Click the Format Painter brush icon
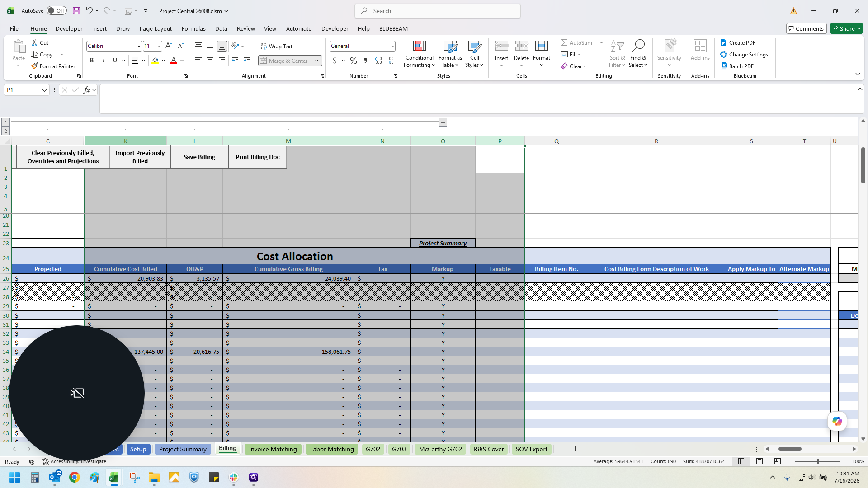The height and width of the screenshot is (488, 868). [x=34, y=66]
